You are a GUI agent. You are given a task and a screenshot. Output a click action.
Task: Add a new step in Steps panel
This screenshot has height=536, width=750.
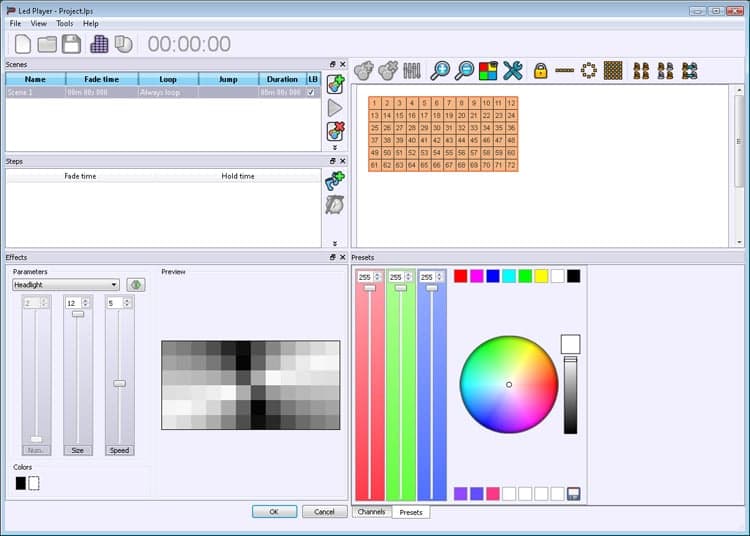(x=336, y=180)
